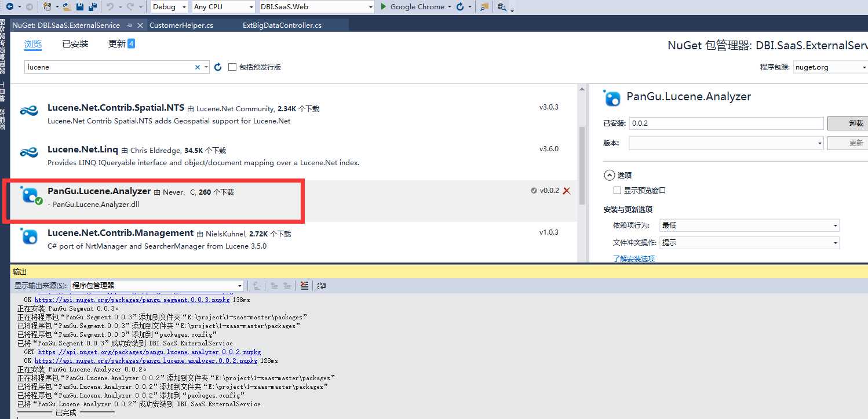Open the OK pangu.lucene.analyzer.0.0.2.nupkg link

coord(146,360)
